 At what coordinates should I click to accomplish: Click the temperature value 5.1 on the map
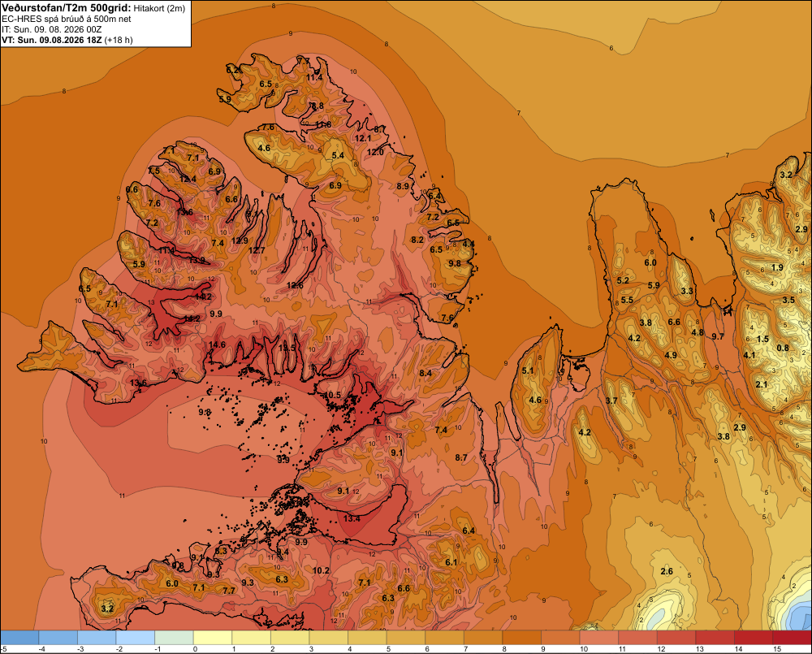[x=528, y=370]
